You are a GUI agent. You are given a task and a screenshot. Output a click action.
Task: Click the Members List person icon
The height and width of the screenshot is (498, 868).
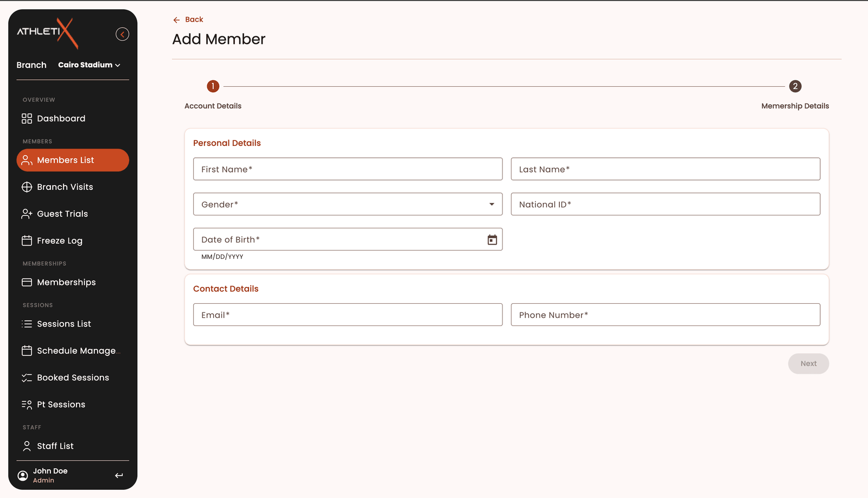click(27, 160)
